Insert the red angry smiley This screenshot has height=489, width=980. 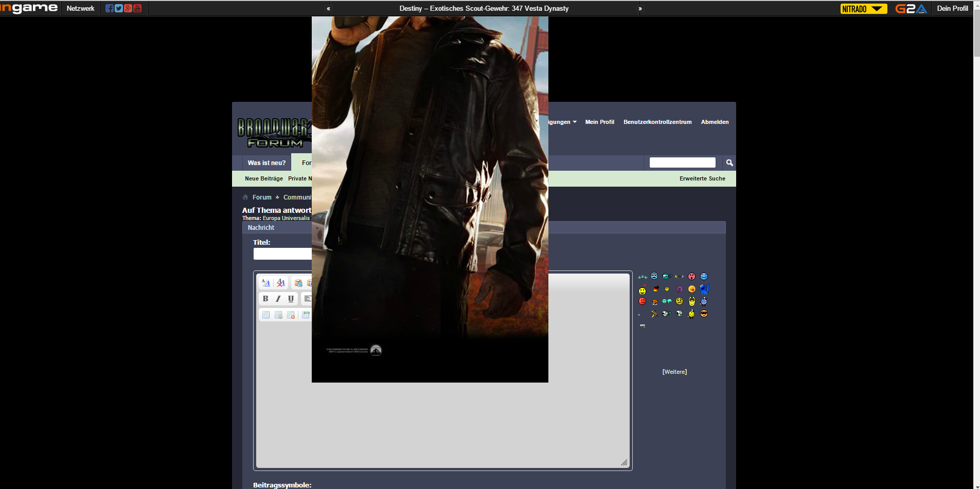(x=643, y=301)
